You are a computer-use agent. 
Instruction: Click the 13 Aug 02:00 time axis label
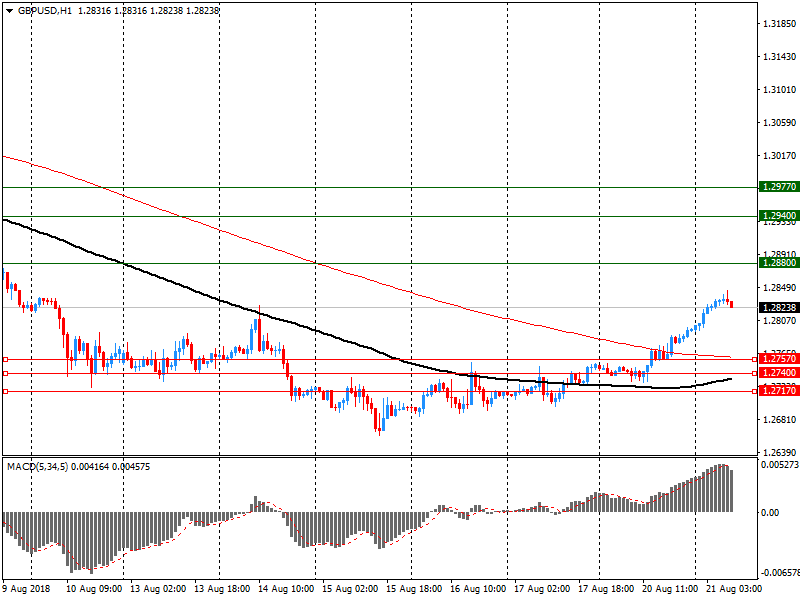158,589
